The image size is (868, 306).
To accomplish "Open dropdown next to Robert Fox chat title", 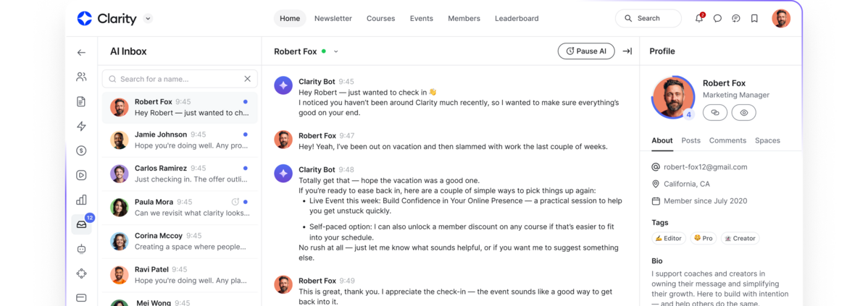I will point(336,52).
